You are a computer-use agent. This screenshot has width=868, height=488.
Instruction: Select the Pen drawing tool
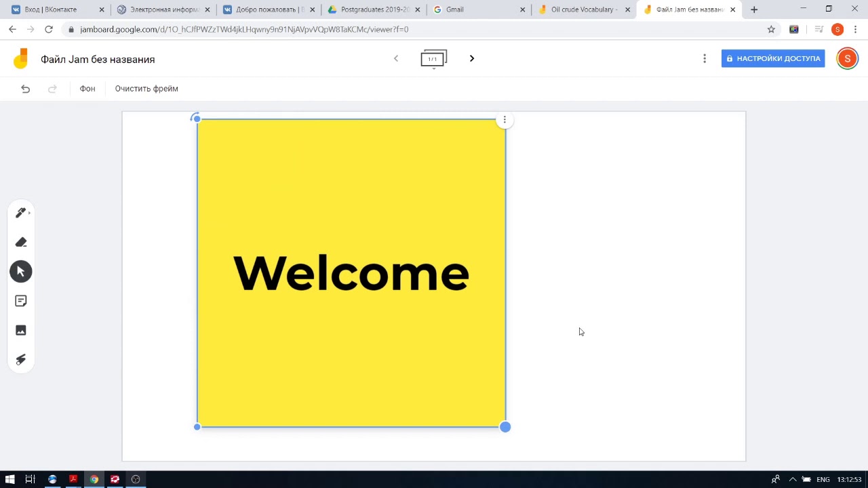coord(21,213)
